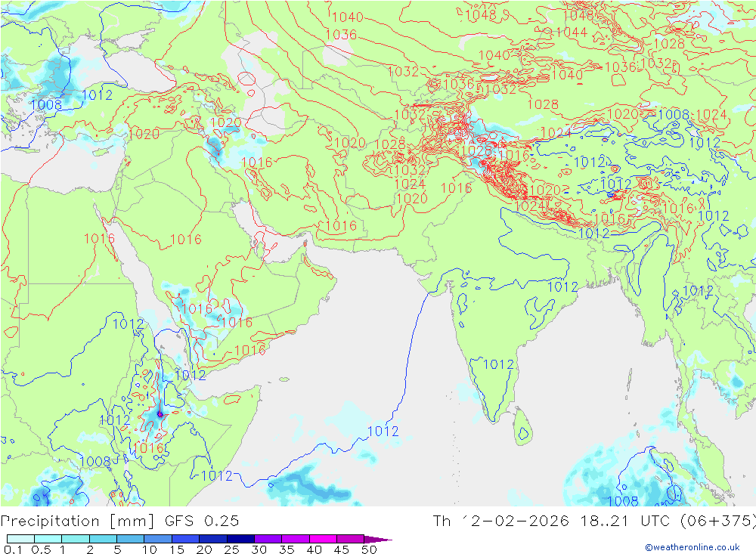Click the legend value '30'
Viewport: 756px width, 554px height.
(x=259, y=549)
